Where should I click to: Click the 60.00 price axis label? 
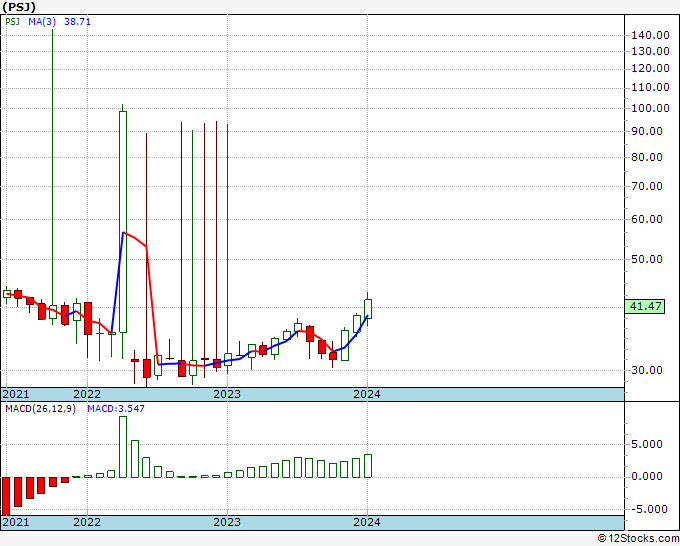click(x=647, y=219)
